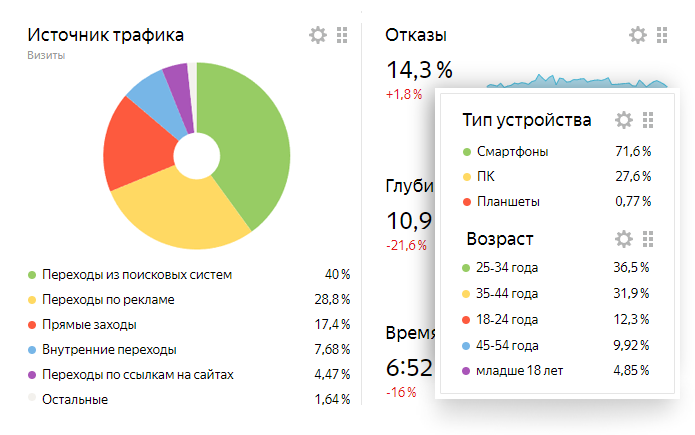Open settings gear for Тип устройства widget
This screenshot has height=435, width=695.
tap(623, 120)
